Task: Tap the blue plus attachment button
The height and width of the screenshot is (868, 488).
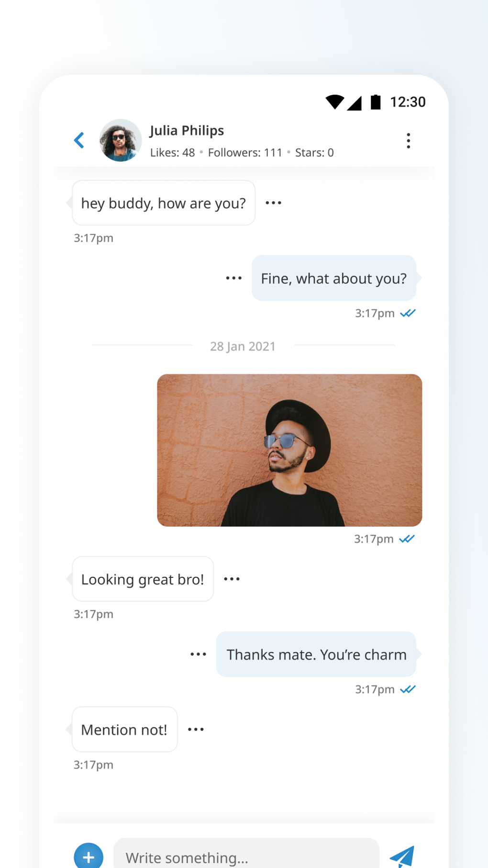Action: (89, 857)
